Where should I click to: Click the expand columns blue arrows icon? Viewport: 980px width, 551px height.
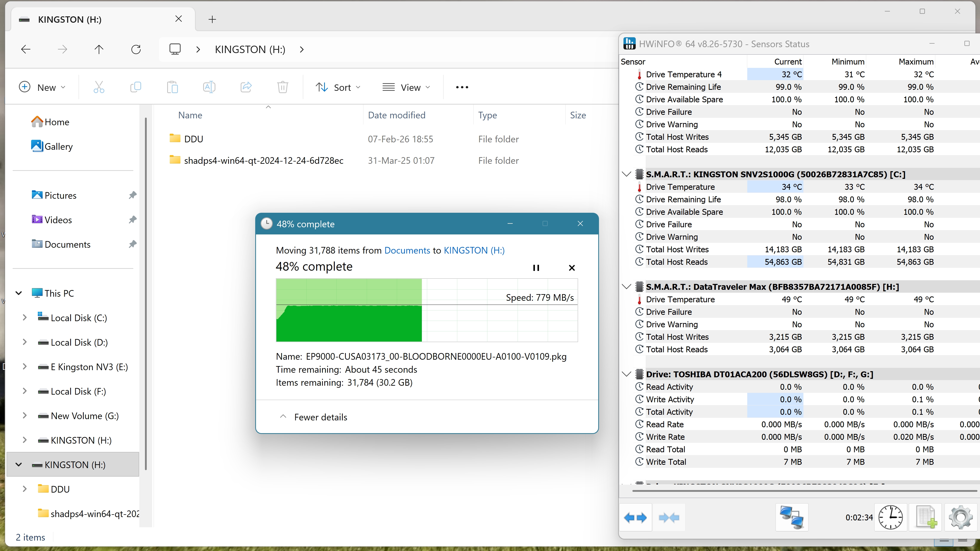635,517
